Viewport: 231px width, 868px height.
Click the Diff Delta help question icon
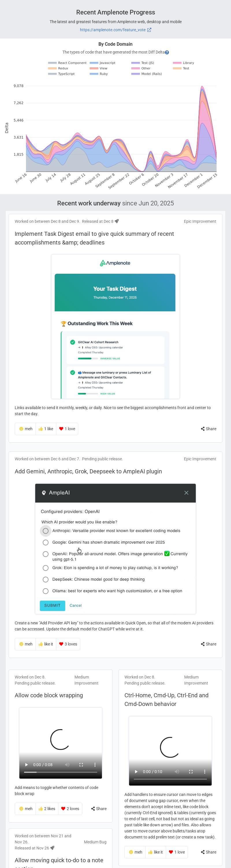coord(167,53)
